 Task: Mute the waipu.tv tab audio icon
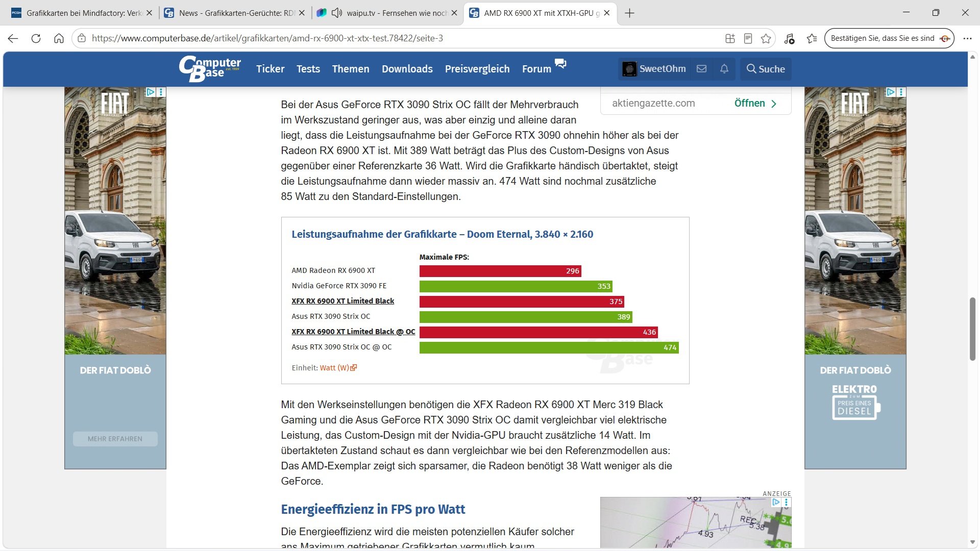[x=336, y=13]
